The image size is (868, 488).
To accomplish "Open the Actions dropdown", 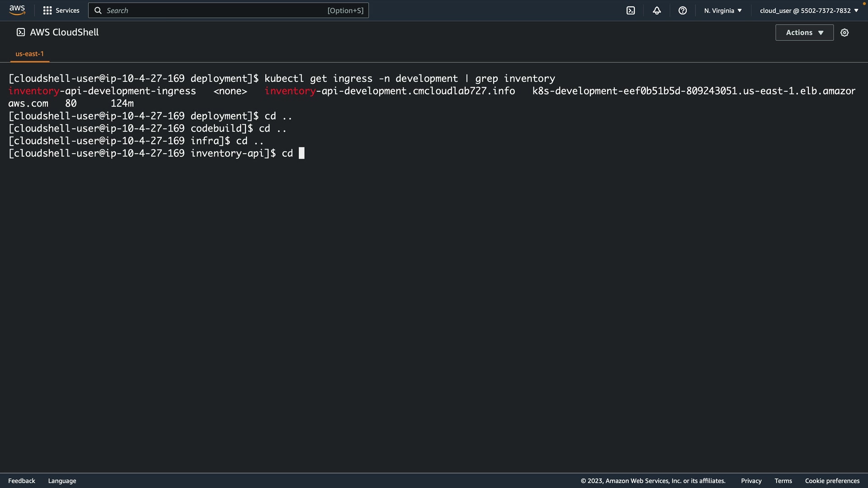I will tap(804, 33).
